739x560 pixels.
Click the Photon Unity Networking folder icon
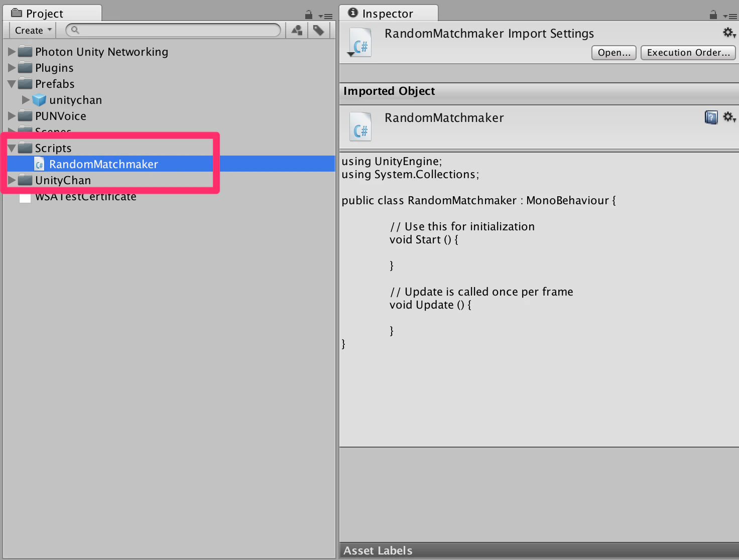(x=25, y=52)
